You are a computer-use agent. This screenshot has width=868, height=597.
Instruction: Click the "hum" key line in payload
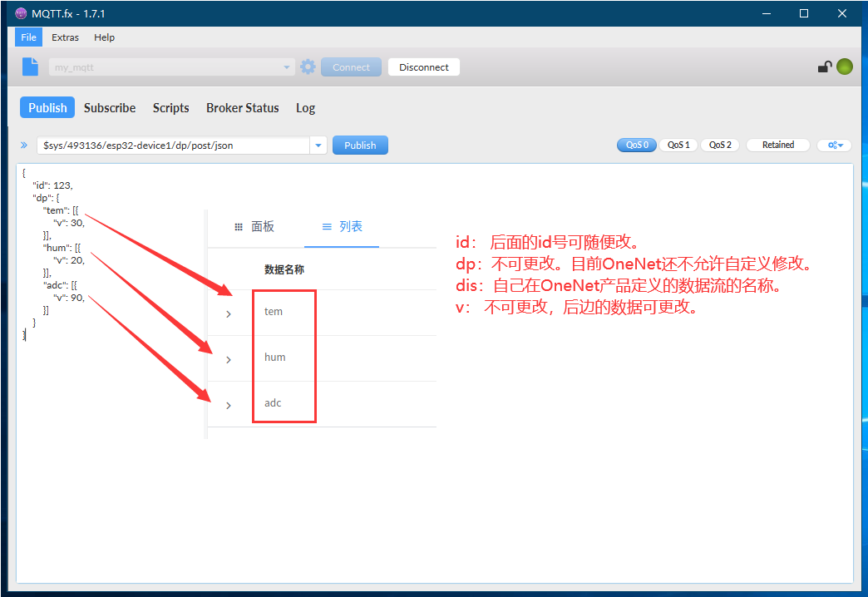coord(62,248)
